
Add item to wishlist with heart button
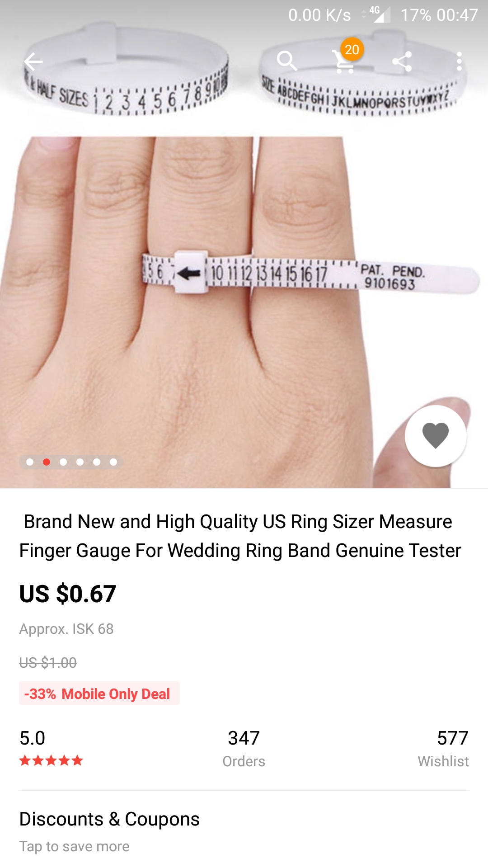coord(436,436)
